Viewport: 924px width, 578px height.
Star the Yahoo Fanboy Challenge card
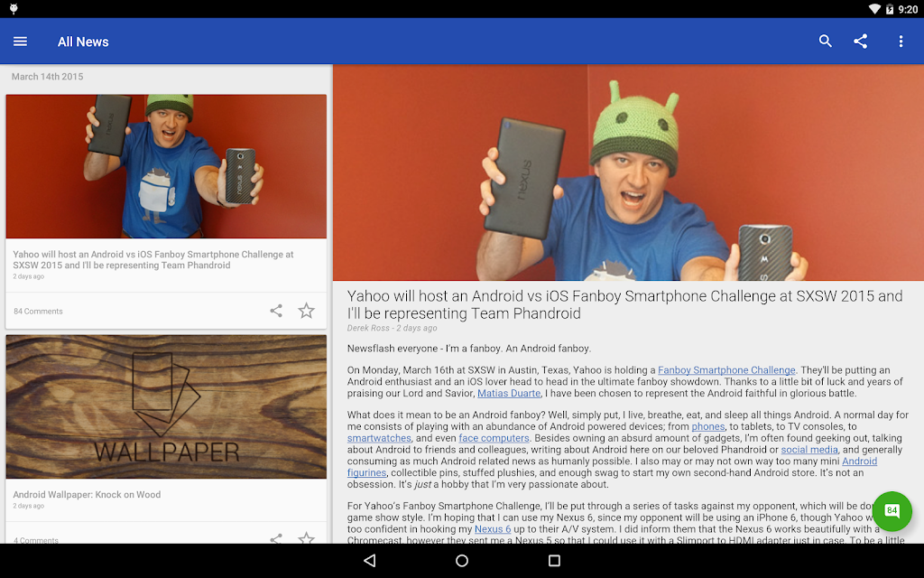click(x=306, y=311)
